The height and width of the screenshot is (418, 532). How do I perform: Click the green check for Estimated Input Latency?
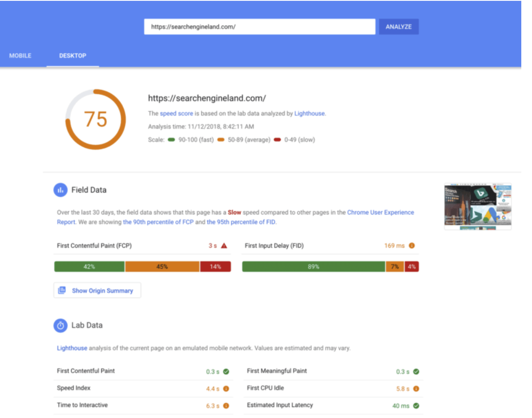[416, 406]
